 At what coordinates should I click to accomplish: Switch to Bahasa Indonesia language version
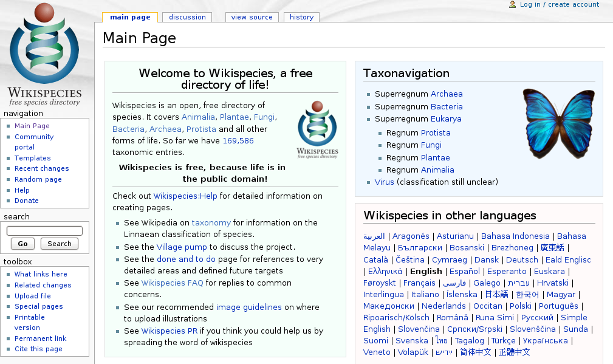click(515, 236)
